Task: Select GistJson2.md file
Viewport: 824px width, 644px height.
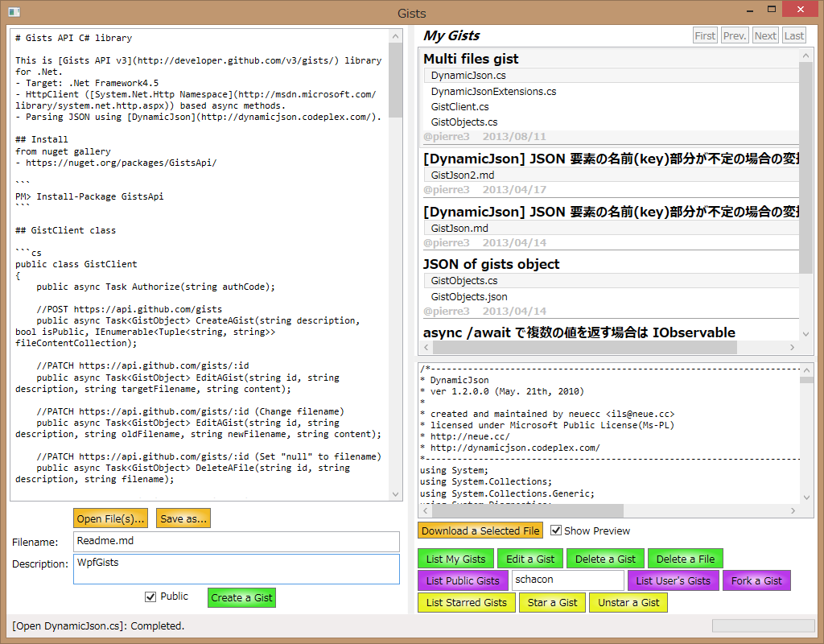Action: (612, 175)
